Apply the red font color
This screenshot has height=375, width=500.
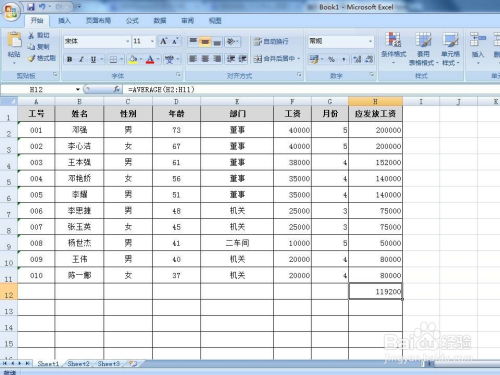point(150,59)
